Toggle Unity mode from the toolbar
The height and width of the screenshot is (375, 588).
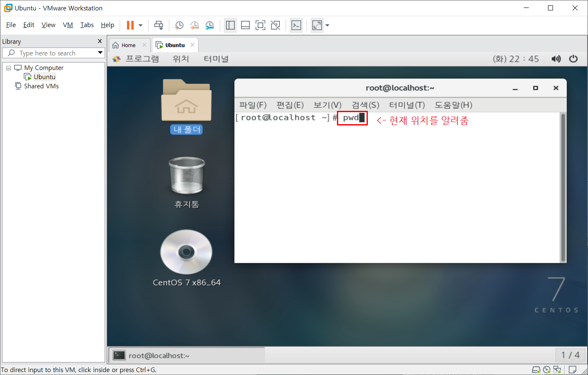(x=275, y=25)
